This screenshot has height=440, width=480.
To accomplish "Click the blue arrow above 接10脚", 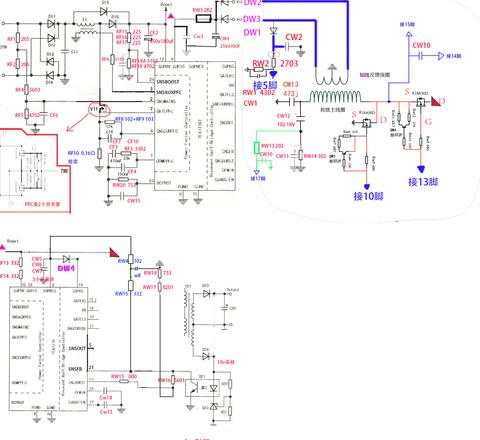I will (367, 187).
